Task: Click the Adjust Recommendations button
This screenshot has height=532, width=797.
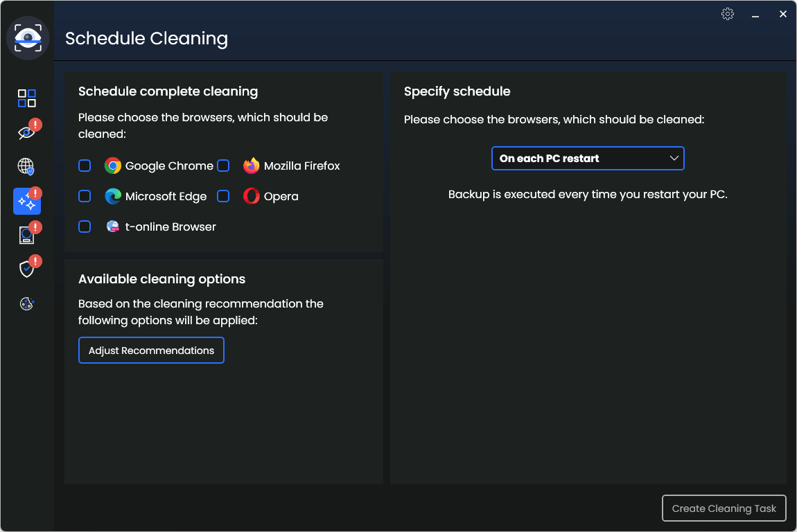Action: click(x=151, y=350)
